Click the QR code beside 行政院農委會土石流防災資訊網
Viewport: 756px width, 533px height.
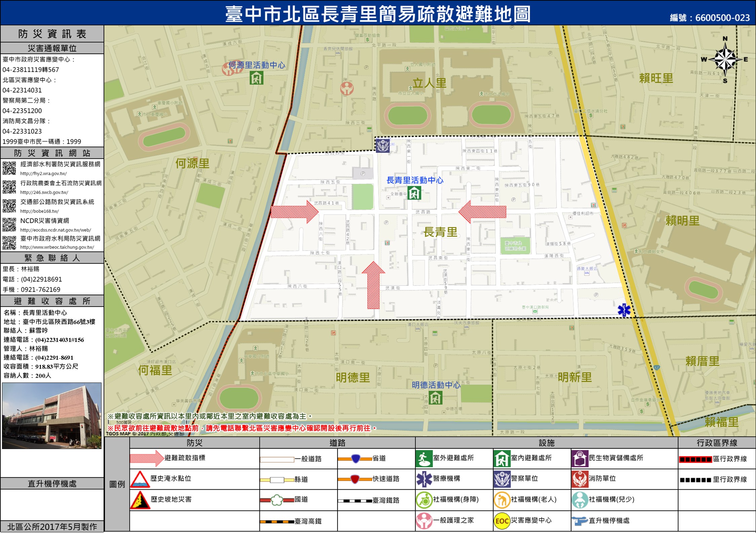click(x=9, y=187)
